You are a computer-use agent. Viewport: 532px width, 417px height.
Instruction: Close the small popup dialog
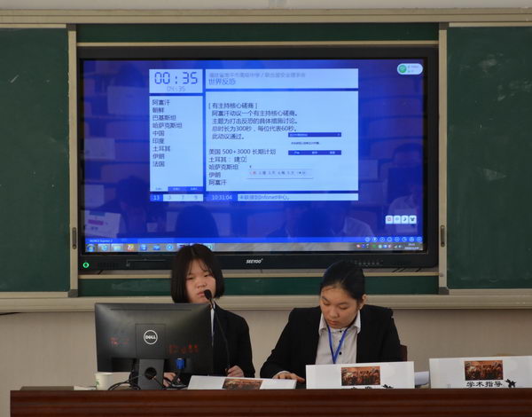click(339, 135)
